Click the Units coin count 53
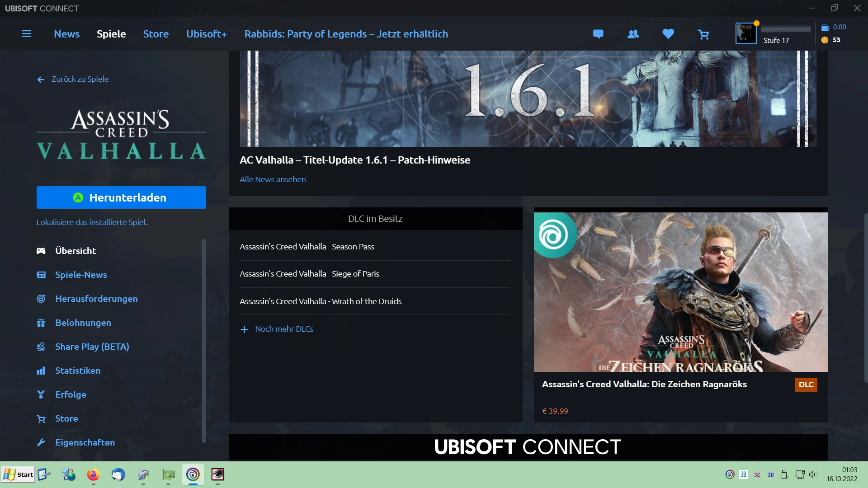Screen dimensions: 868x488 [831, 40]
